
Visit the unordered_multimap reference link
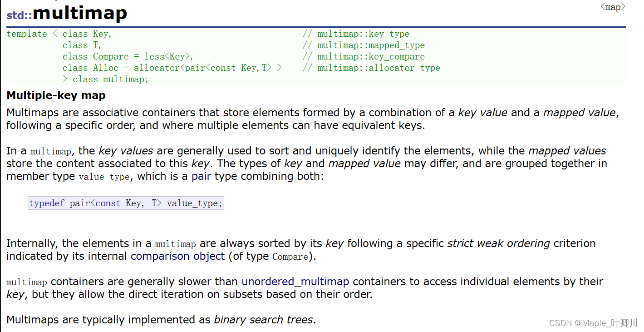tap(295, 282)
